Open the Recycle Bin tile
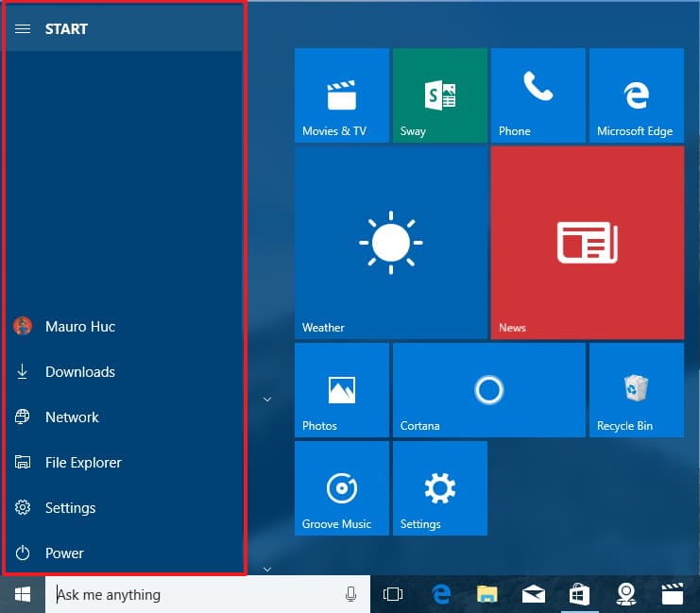The height and width of the screenshot is (613, 700). pos(637,390)
